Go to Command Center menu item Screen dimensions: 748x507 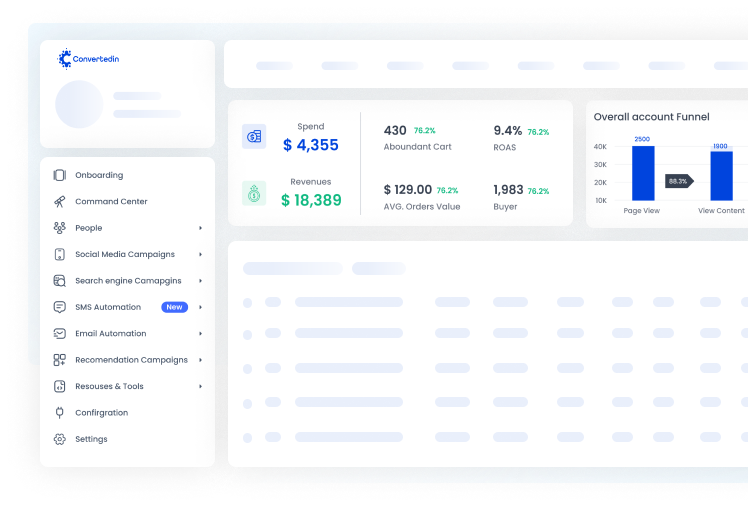point(128,202)
